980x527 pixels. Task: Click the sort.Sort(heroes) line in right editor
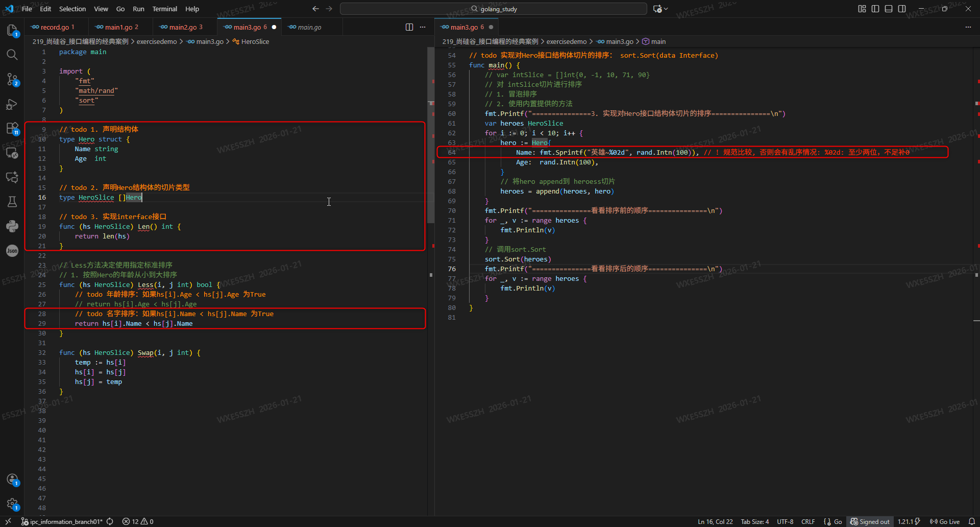518,259
